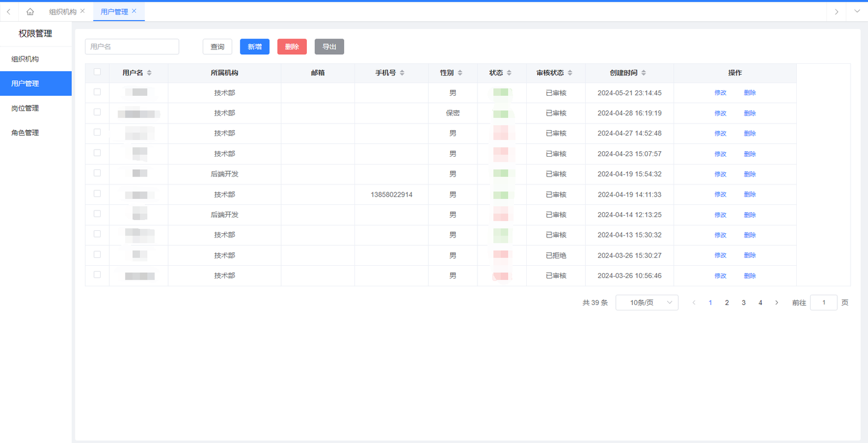
Task: Go to page 3
Action: pos(743,303)
